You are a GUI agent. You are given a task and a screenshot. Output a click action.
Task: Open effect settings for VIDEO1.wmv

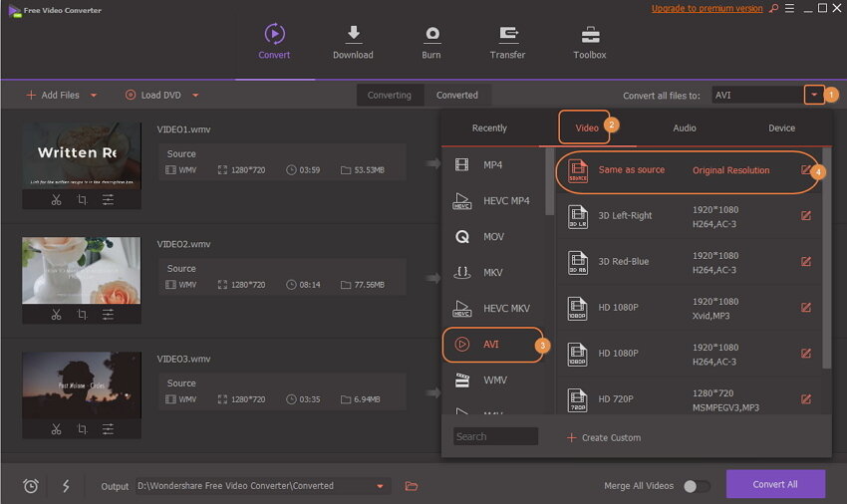pyautogui.click(x=108, y=200)
